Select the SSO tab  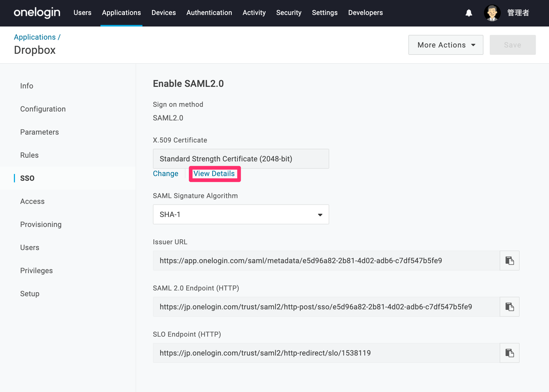pyautogui.click(x=27, y=178)
